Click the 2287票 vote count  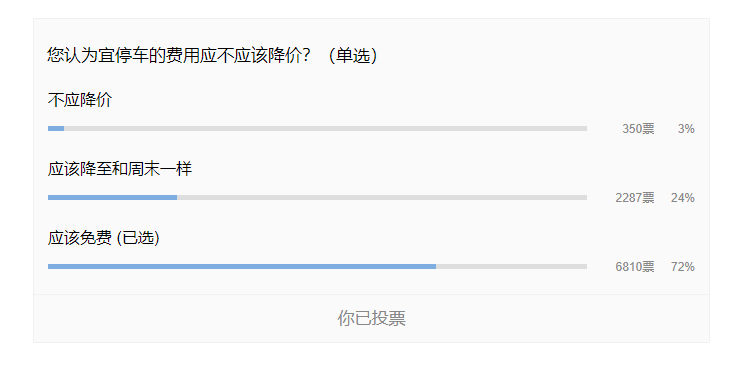pyautogui.click(x=635, y=198)
